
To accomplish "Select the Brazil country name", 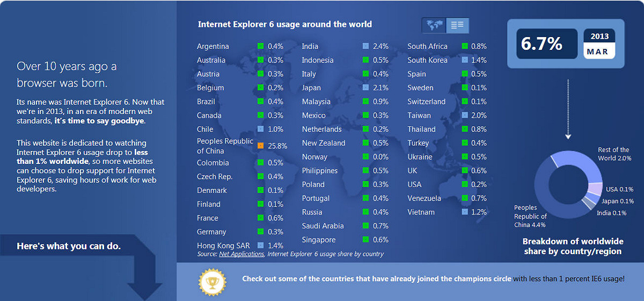I will [x=206, y=102].
